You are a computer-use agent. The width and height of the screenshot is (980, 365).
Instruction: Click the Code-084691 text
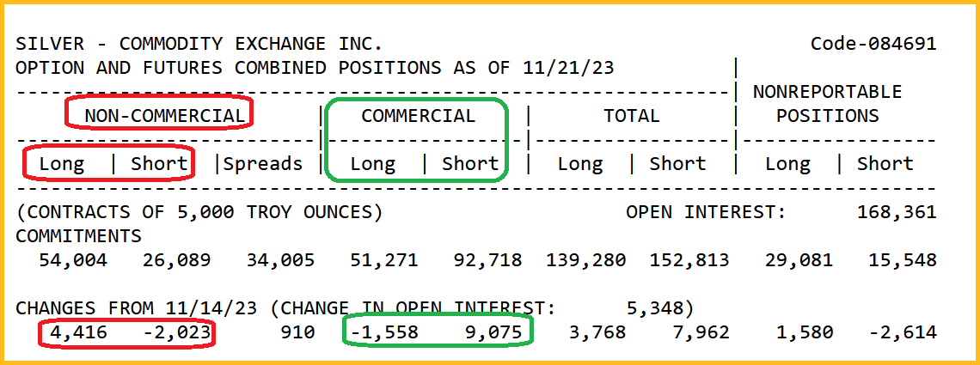coord(873,44)
